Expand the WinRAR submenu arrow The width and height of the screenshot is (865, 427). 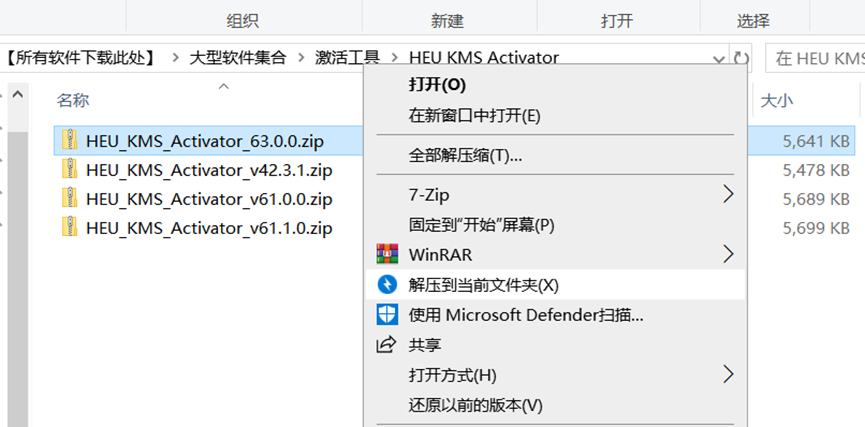[728, 254]
